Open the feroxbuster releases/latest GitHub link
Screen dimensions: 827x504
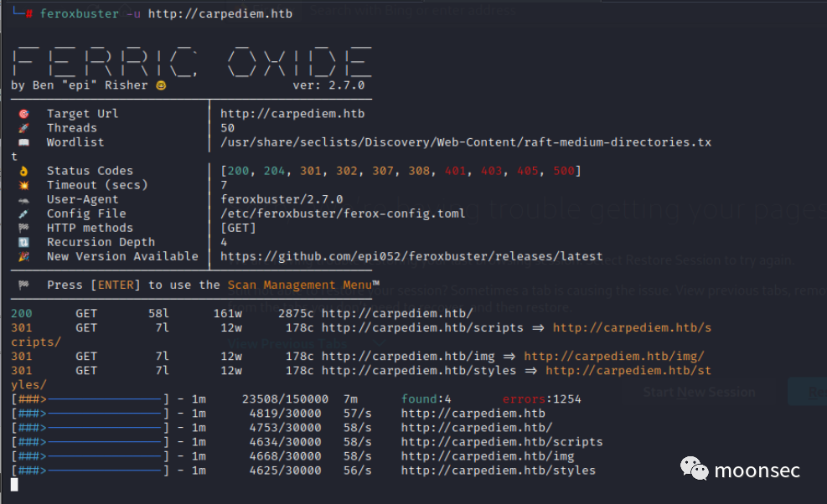[411, 257]
